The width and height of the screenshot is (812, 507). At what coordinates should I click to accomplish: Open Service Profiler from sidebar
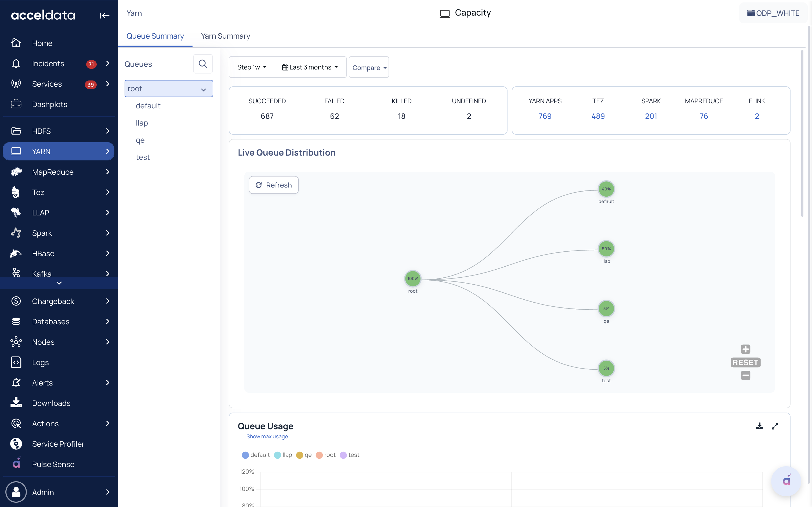click(58, 444)
